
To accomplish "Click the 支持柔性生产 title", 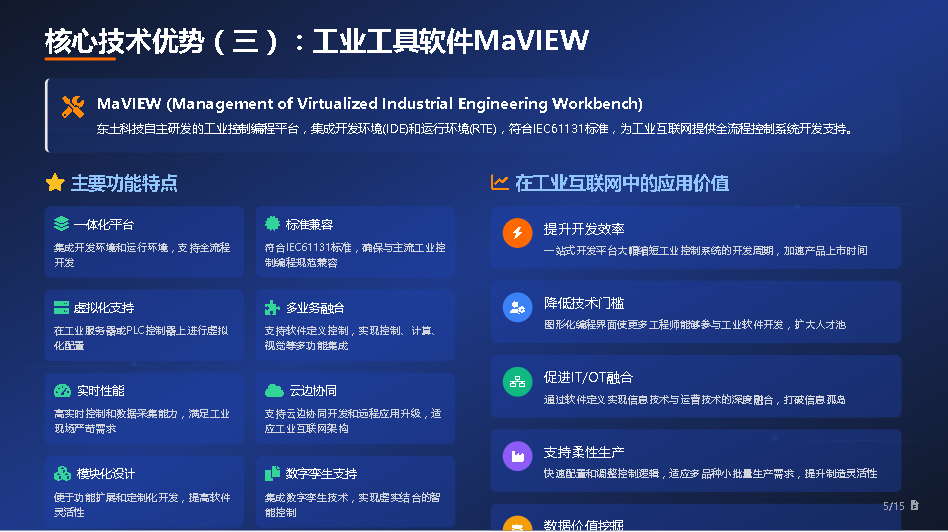I will (583, 452).
